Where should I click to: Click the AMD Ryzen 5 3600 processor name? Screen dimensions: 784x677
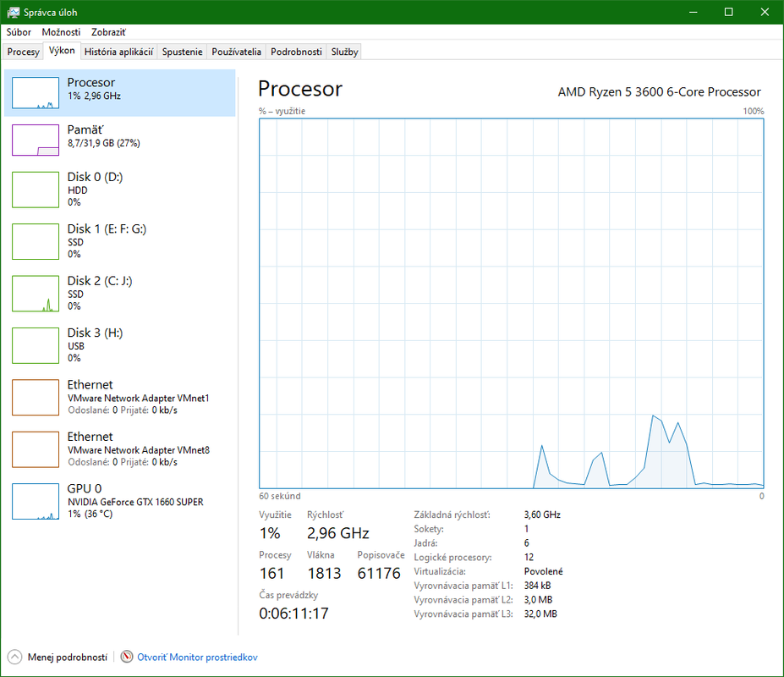(659, 92)
